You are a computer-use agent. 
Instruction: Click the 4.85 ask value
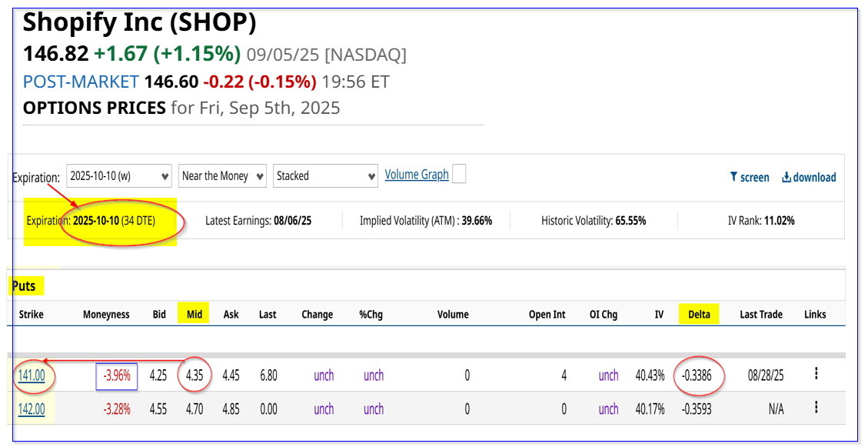click(x=231, y=409)
